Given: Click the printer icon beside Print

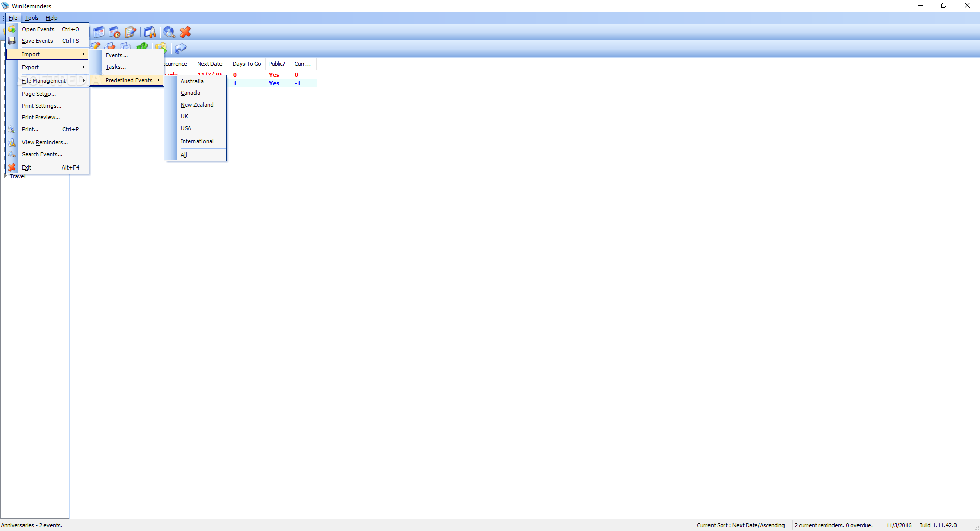Looking at the screenshot, I should point(12,129).
